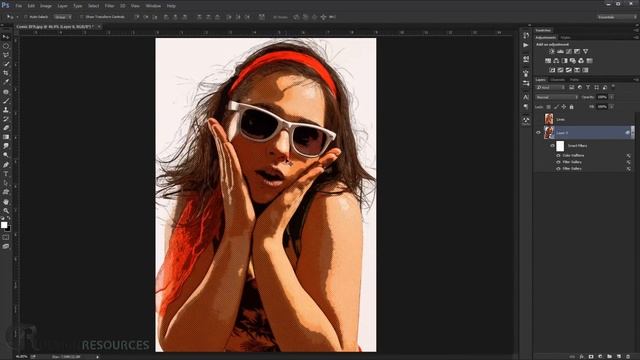Select the Move tool in the toolbox

tap(6, 37)
